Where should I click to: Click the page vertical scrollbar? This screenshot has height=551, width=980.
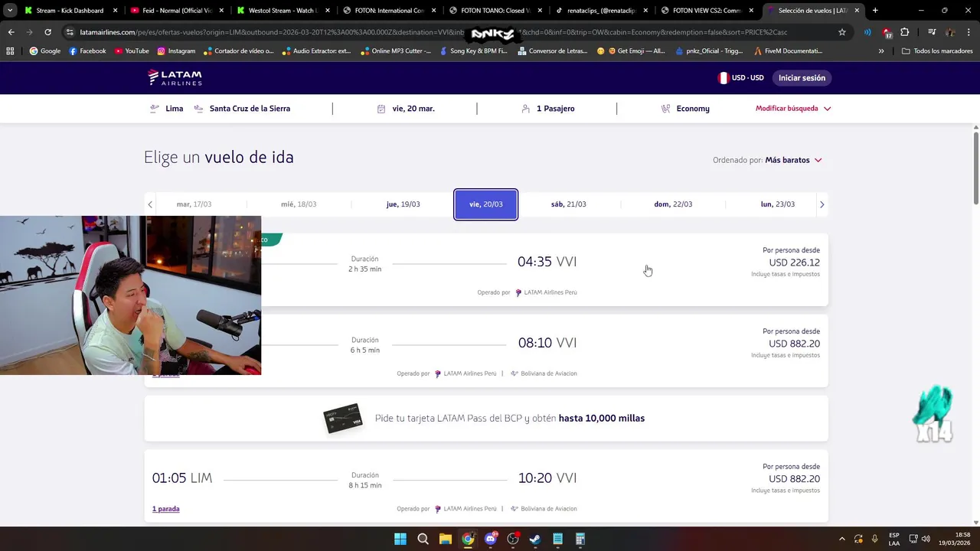click(x=976, y=168)
